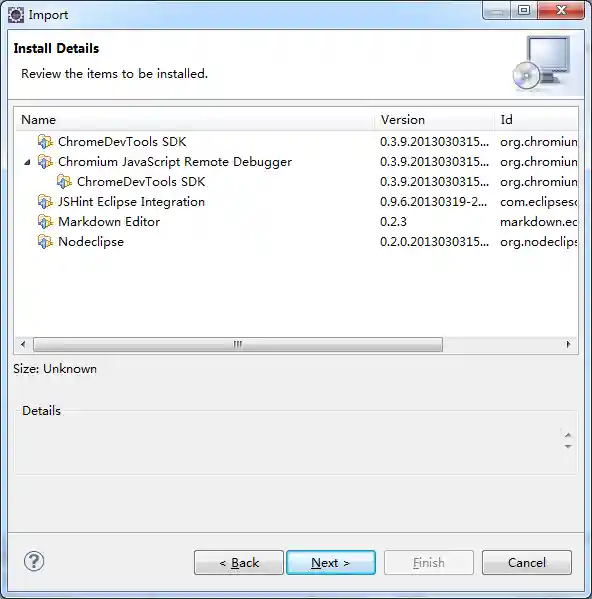Click version 0.9.6.20130319-2... cell
Image resolution: width=592 pixels, height=599 pixels.
tap(434, 202)
